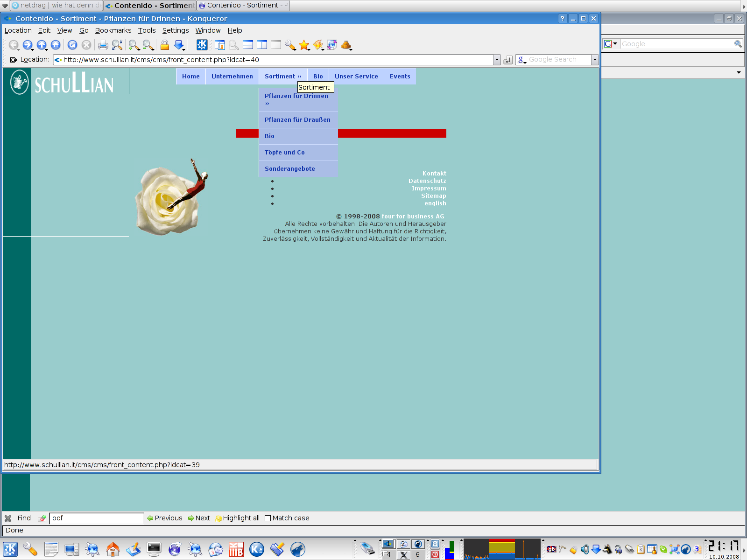Click the Find text input field
The width and height of the screenshot is (747, 560).
pyautogui.click(x=96, y=518)
